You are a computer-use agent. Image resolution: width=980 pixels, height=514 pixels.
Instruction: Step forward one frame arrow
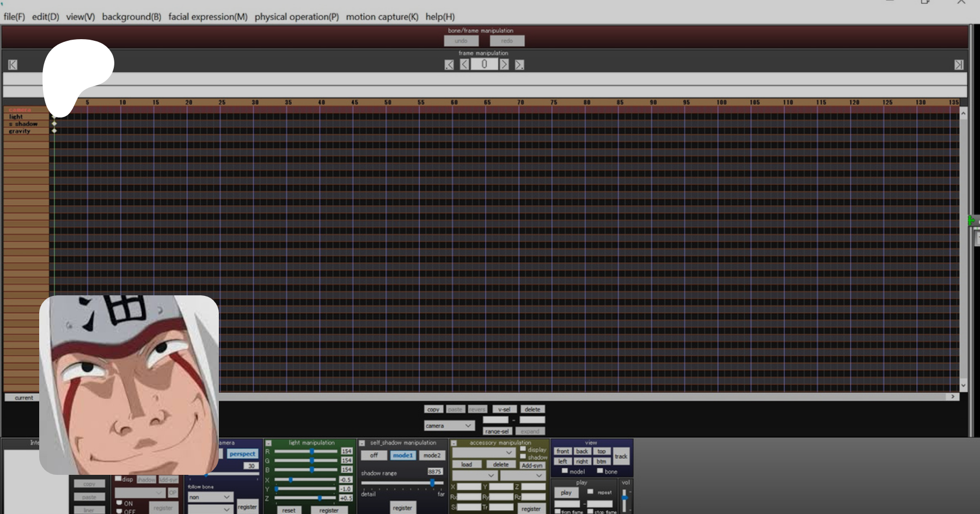[x=504, y=65]
